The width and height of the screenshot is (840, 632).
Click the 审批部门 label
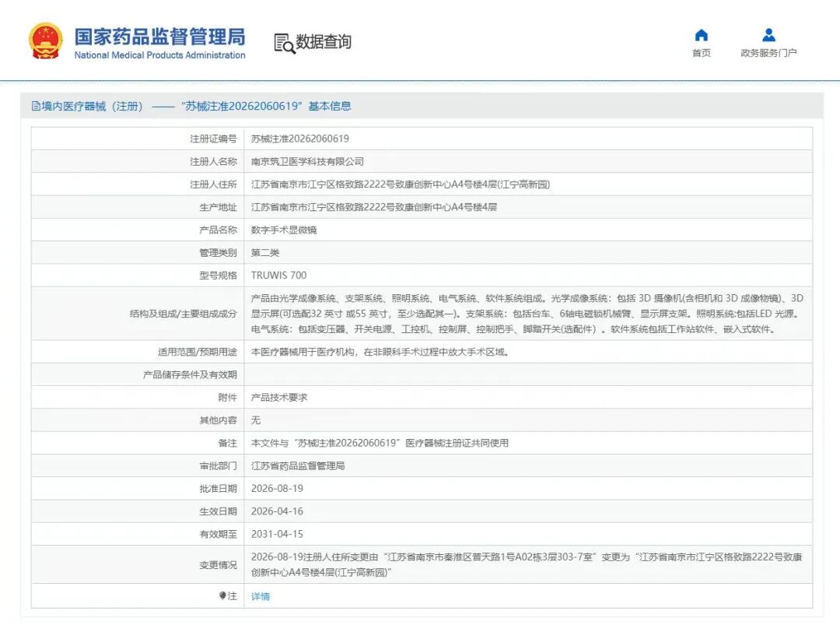(218, 465)
